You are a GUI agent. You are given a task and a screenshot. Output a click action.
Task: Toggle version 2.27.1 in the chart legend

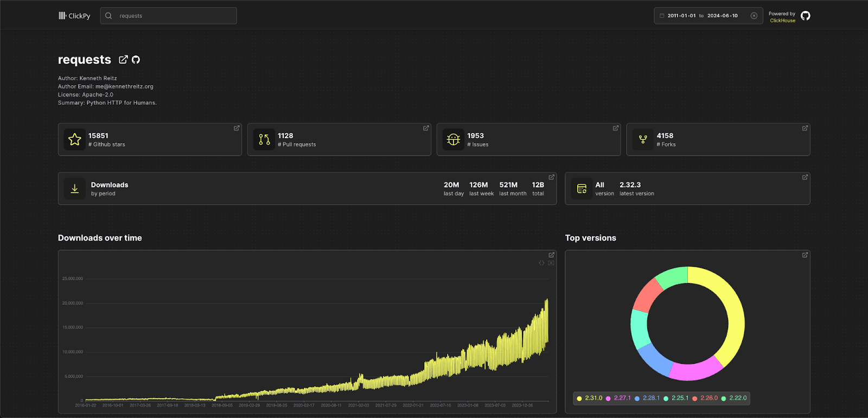pyautogui.click(x=618, y=398)
